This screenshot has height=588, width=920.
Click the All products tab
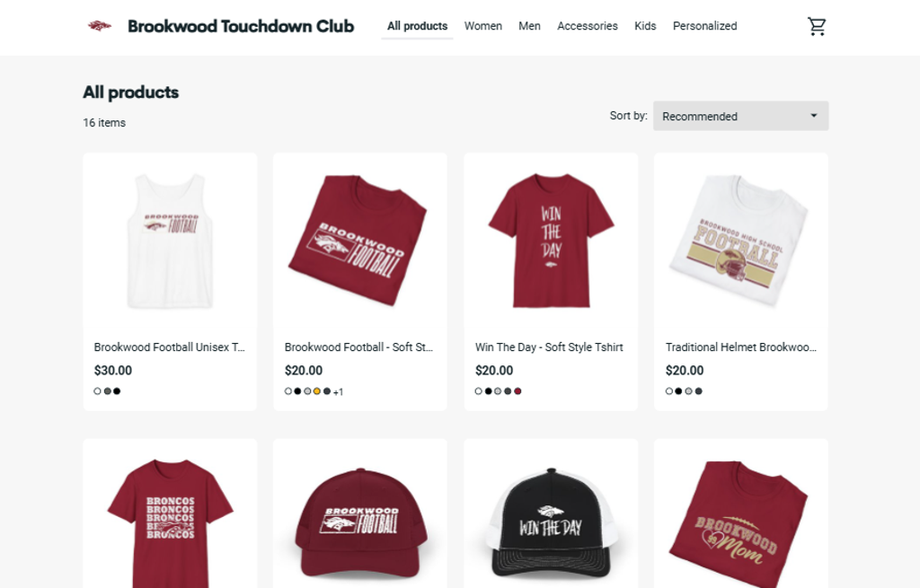click(417, 26)
